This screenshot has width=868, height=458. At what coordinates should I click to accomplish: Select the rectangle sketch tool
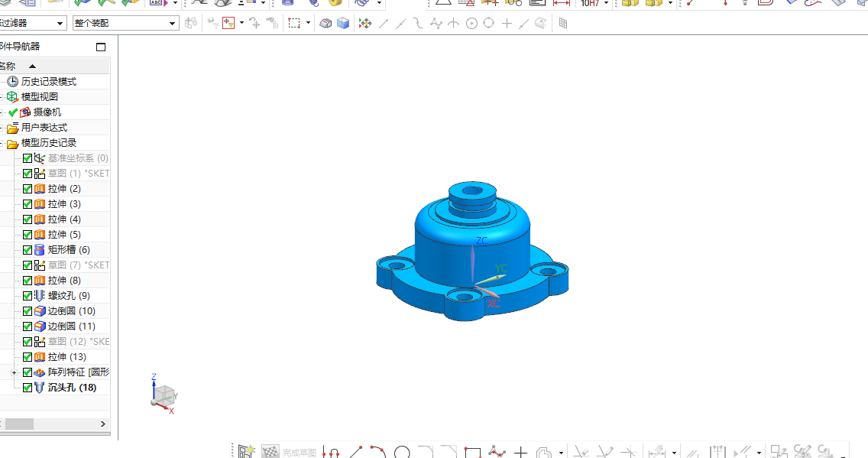click(x=472, y=453)
